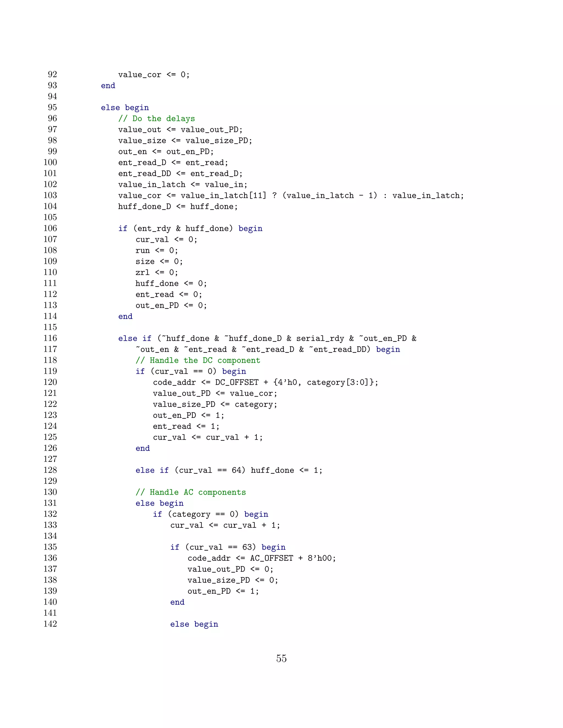Click "else begin" on line 131
The image size is (563, 728).
click(160, 504)
